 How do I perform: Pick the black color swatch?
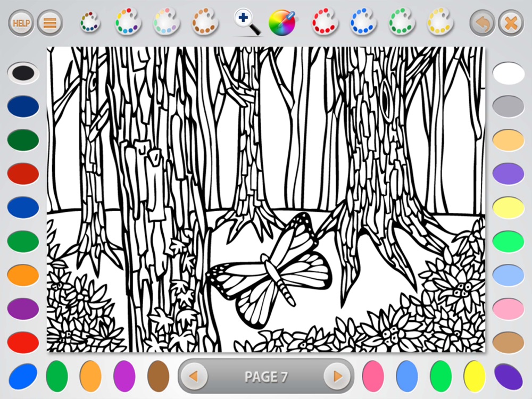[23, 72]
